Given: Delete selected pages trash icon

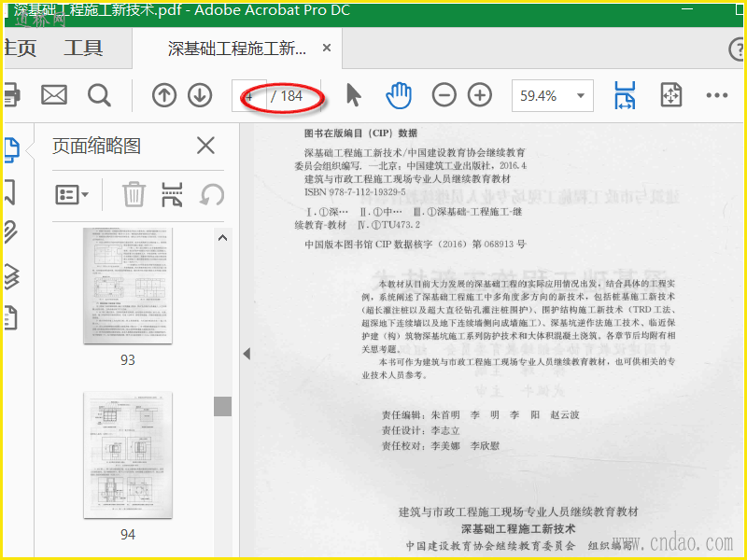Looking at the screenshot, I should coord(134,194).
